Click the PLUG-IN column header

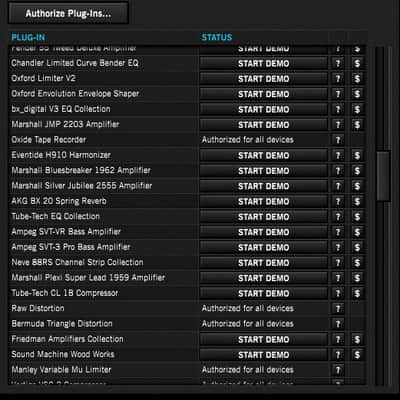[x=28, y=37]
